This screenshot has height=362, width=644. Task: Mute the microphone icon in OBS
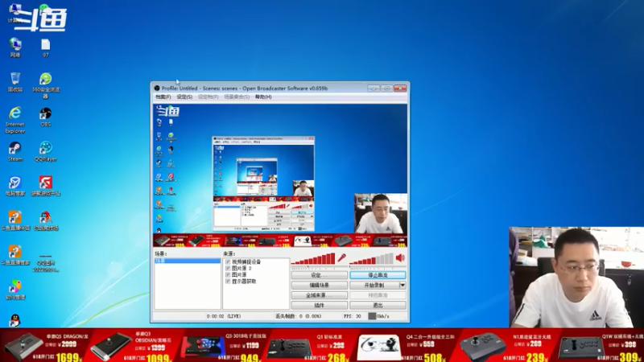[341, 257]
